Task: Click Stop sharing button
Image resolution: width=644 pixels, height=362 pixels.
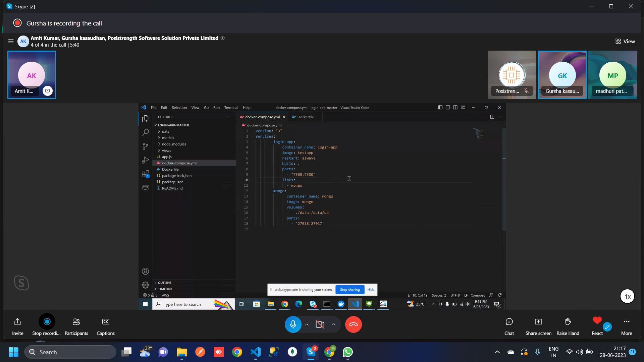Action: (x=350, y=290)
